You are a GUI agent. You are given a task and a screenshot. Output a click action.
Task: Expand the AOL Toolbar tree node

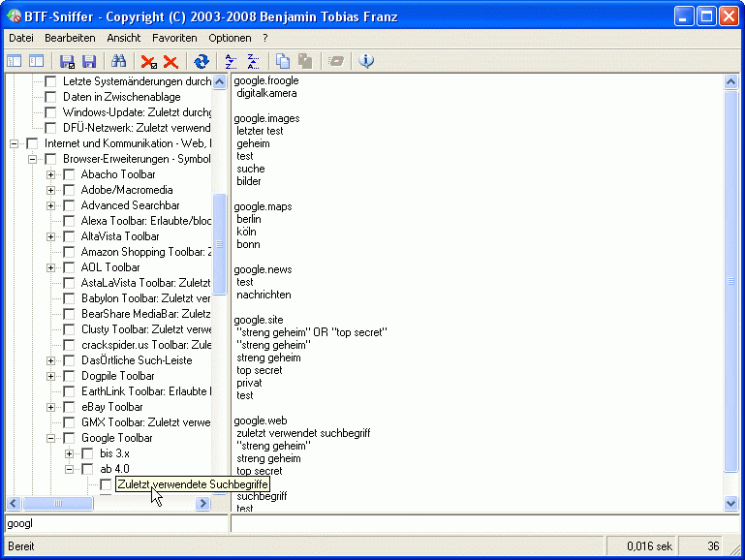click(x=51, y=267)
